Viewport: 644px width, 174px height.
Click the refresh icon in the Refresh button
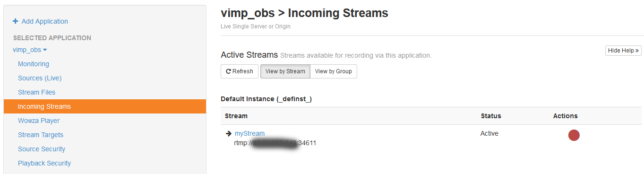(228, 71)
